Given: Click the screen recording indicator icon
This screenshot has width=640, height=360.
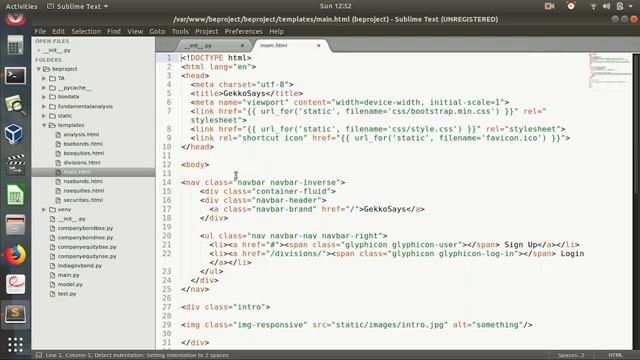Looking at the screenshot, I should 549,6.
